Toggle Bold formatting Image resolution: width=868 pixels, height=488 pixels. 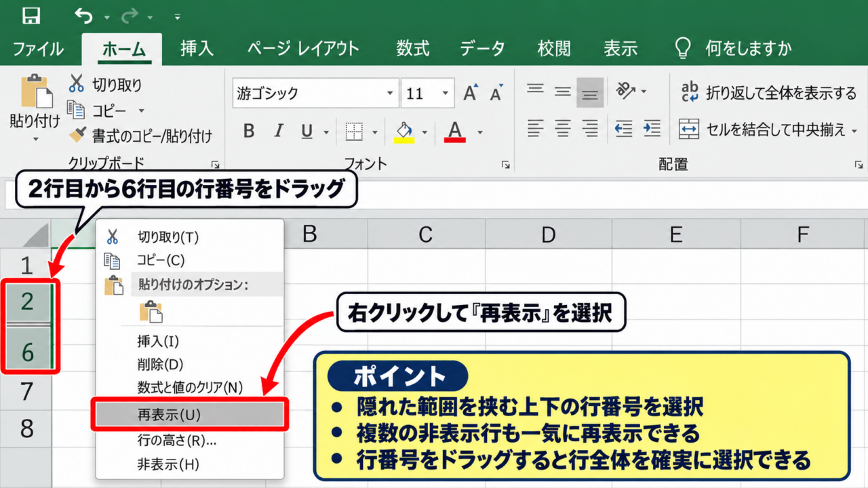pyautogui.click(x=249, y=131)
